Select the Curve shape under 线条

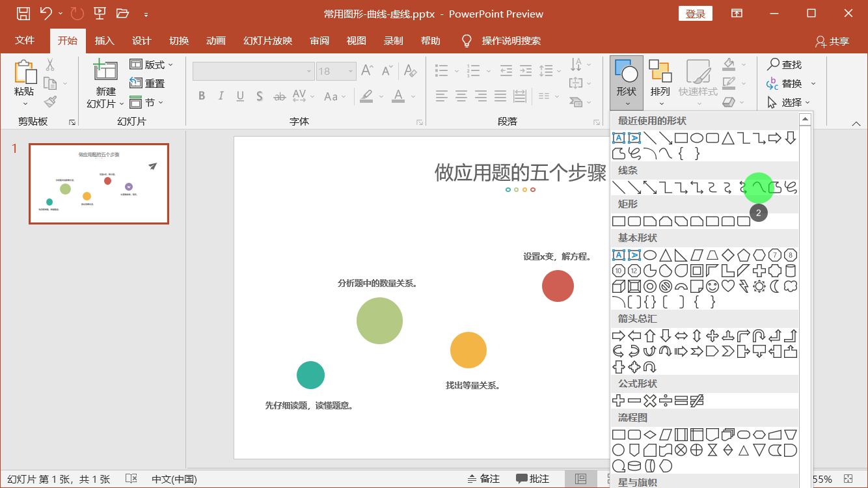point(759,188)
